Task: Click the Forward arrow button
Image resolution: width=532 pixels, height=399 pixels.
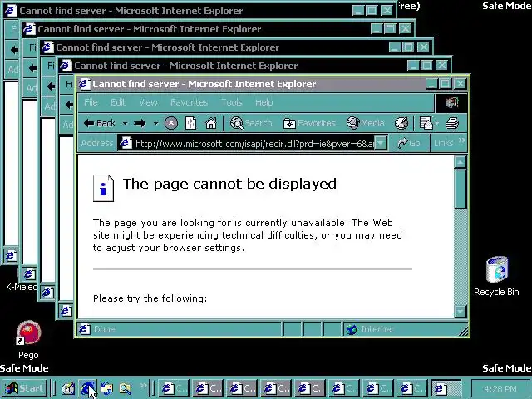Action: click(140, 123)
